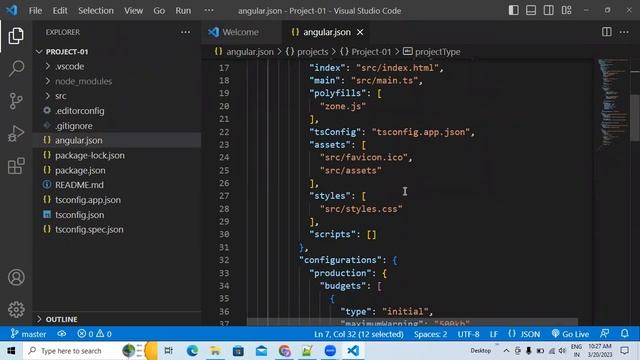Open notifications bell in status bar

click(x=624, y=333)
